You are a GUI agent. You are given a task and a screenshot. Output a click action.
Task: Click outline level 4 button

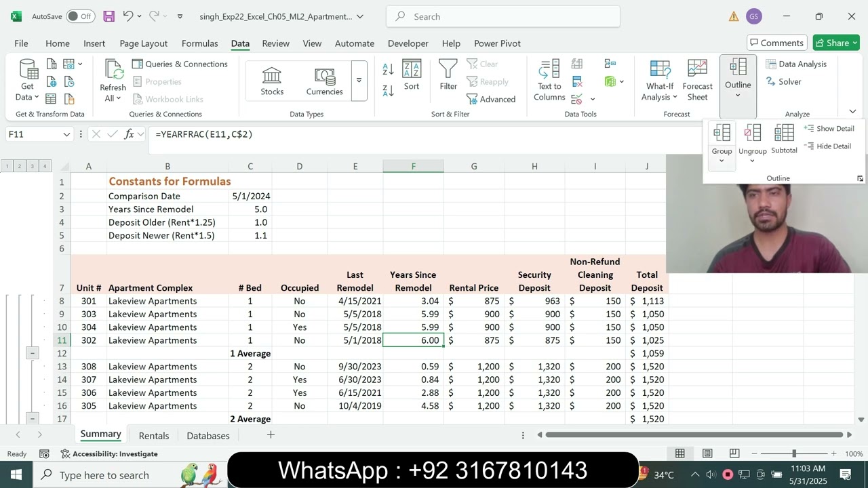click(45, 166)
